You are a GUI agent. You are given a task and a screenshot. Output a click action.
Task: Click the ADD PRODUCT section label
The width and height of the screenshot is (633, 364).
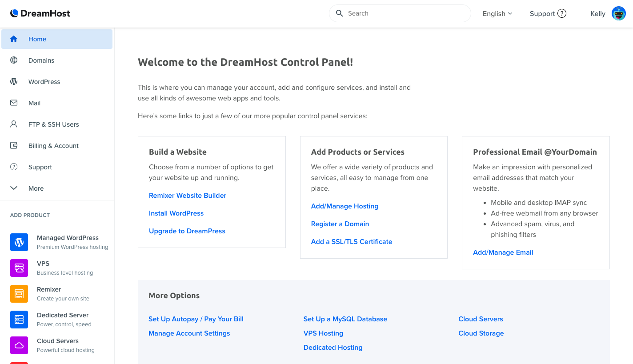click(x=30, y=215)
